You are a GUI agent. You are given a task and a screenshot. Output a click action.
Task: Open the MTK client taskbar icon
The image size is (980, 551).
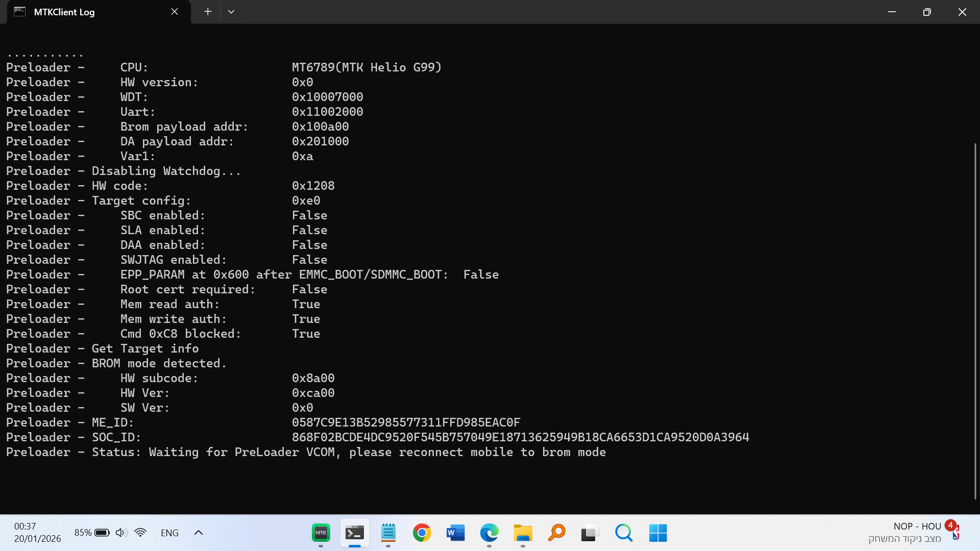pos(321,533)
